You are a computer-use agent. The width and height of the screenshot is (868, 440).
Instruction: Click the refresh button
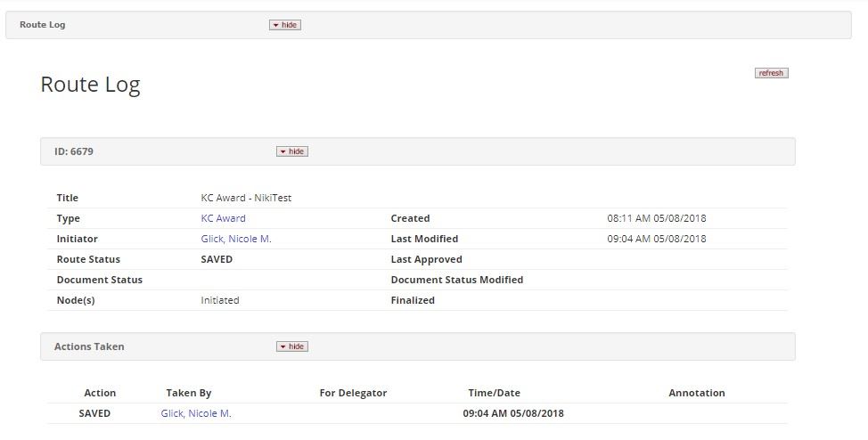[771, 73]
